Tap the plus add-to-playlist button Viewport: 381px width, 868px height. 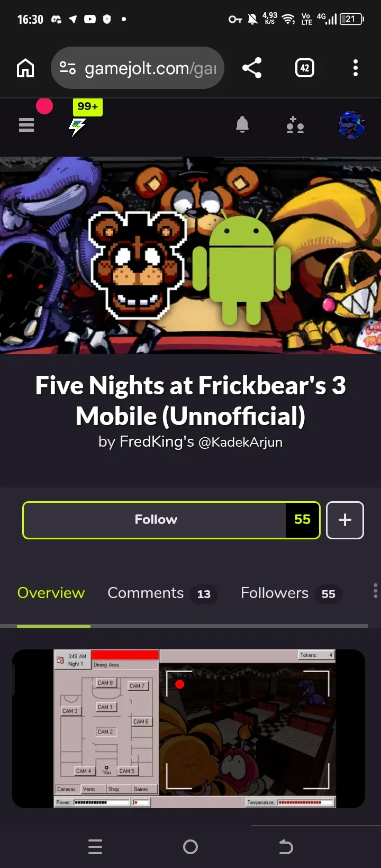point(345,520)
